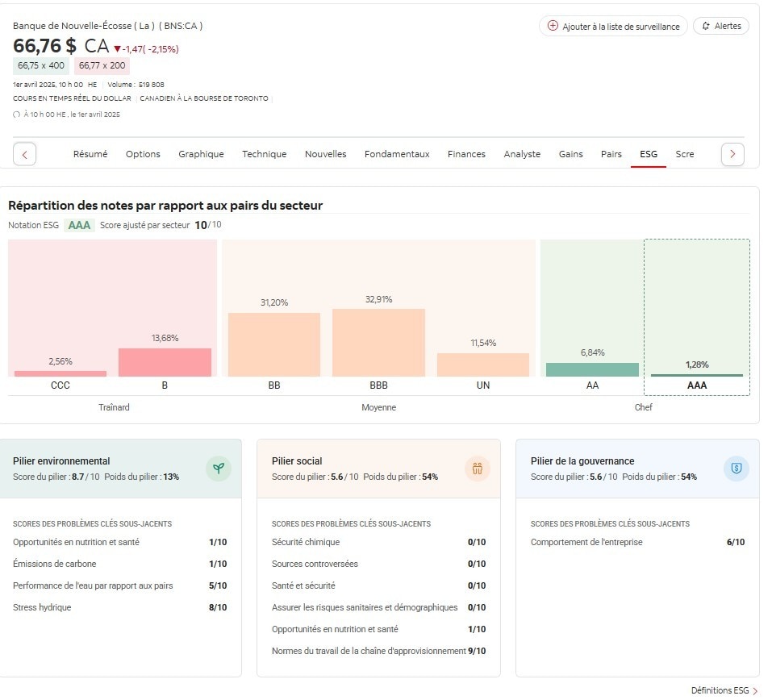
Task: Click the green leaf environmental pillar icon
Action: coord(219,468)
